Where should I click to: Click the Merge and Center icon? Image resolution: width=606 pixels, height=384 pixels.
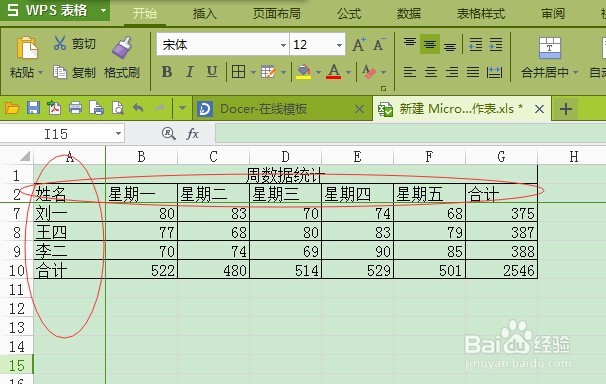[550, 48]
